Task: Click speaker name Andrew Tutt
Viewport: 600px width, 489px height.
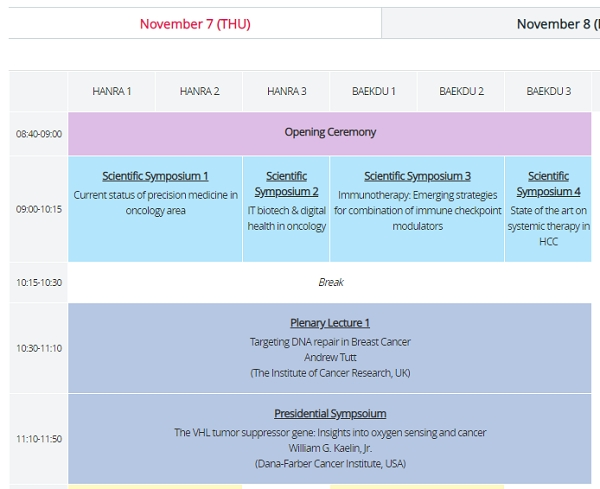Action: [330, 357]
